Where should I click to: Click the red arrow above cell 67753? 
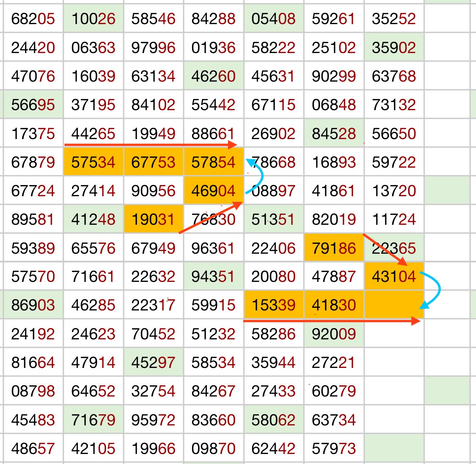pyautogui.click(x=150, y=145)
